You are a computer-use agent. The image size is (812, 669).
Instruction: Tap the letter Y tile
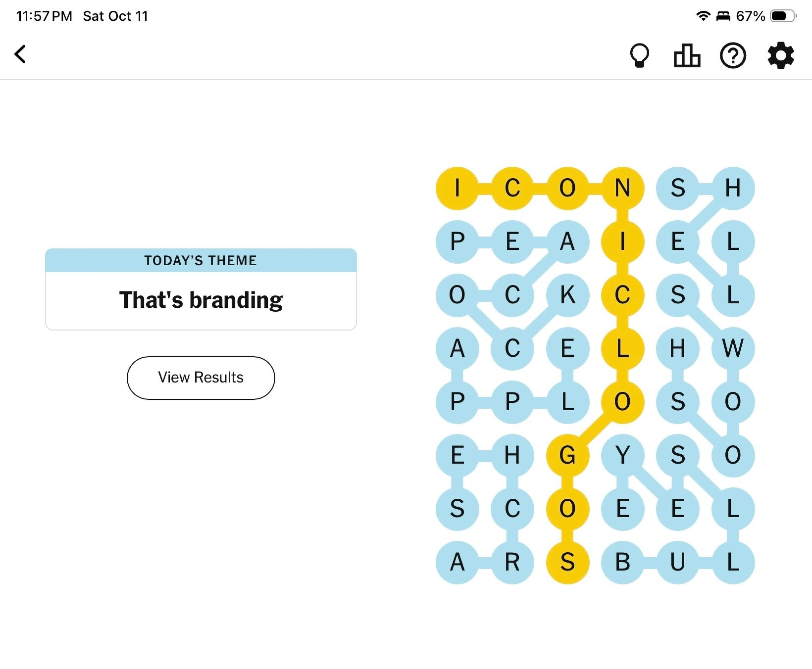click(622, 455)
